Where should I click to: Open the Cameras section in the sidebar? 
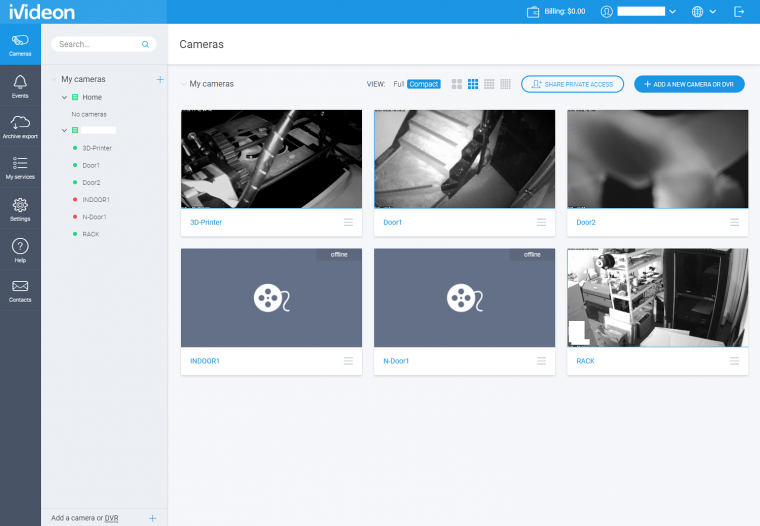pos(20,45)
